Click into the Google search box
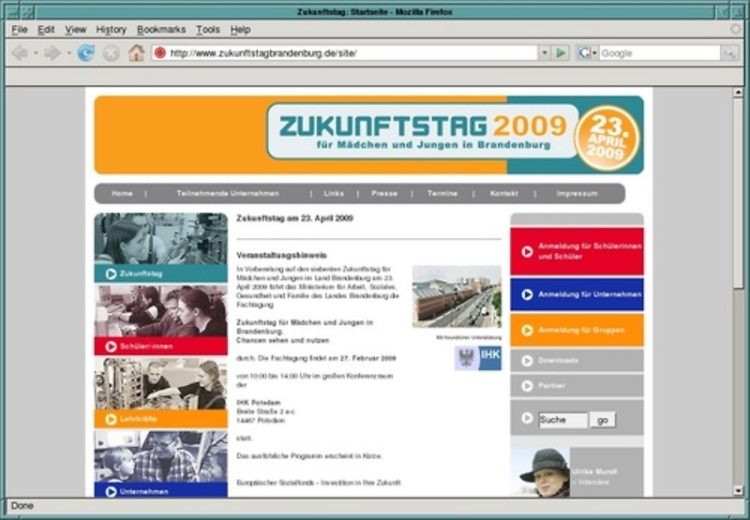750x520 pixels. coord(659,53)
